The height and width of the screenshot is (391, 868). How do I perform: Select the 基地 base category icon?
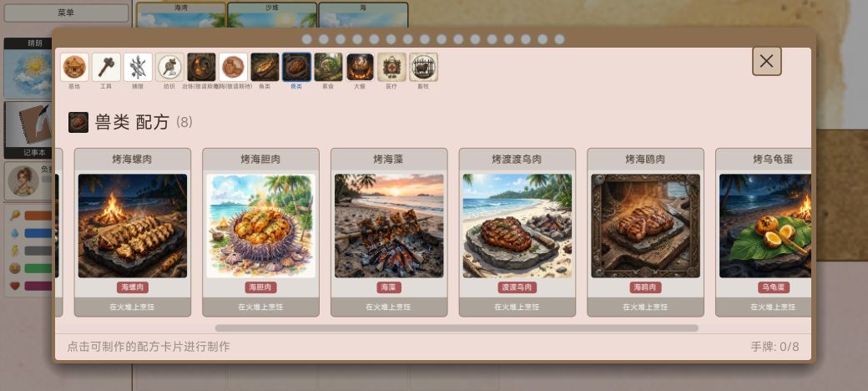(74, 67)
